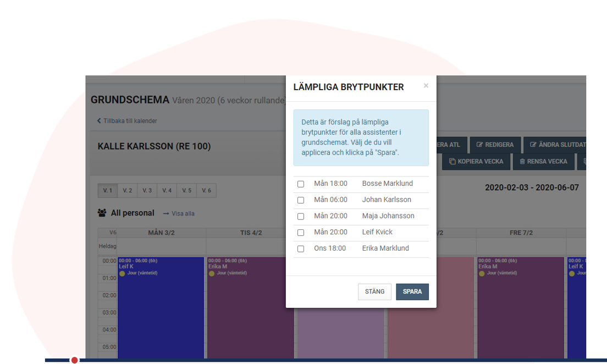Image resolution: width=607 pixels, height=364 pixels.
Task: Click the red timeline marker dot
Action: click(74, 360)
